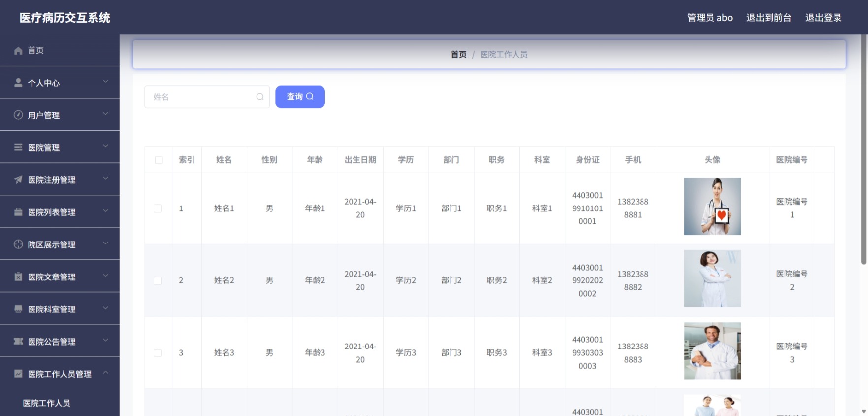This screenshot has width=868, height=416.
Task: Click the paper plane icon for 医院注册管理
Action: point(18,180)
